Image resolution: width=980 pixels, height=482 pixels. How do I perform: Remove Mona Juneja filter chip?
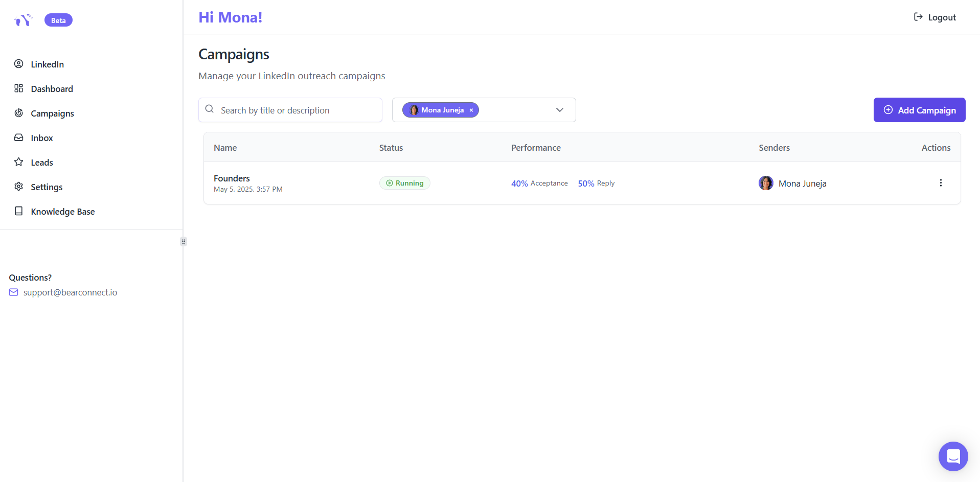pos(471,110)
